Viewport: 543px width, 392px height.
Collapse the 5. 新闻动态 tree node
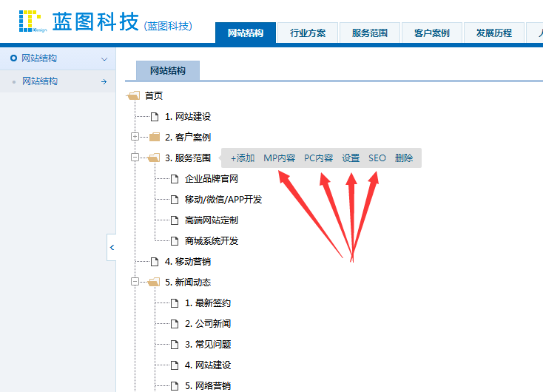pos(135,282)
